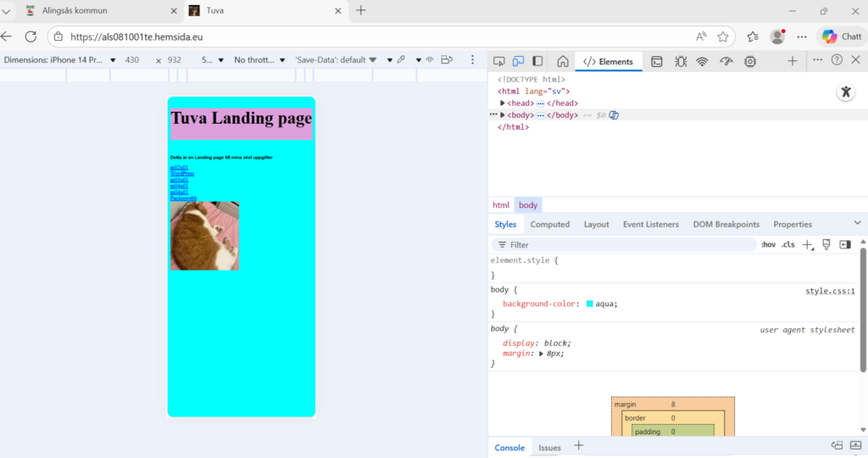Toggle the .cls class editor

pyautogui.click(x=787, y=245)
